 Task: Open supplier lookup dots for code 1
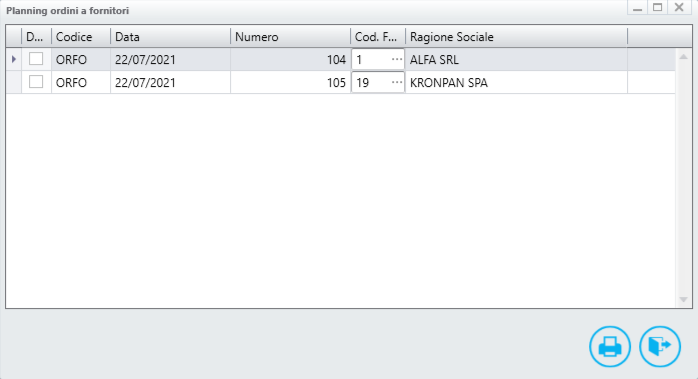[397, 59]
